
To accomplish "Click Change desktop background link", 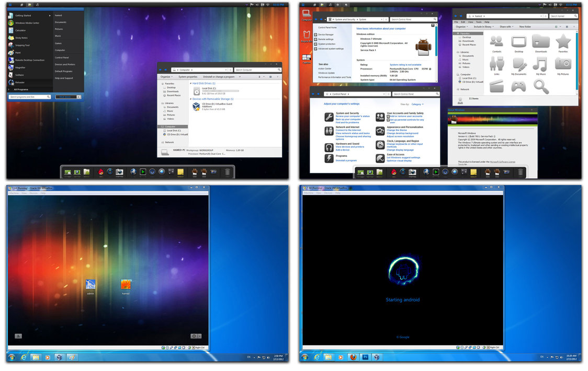I will point(402,133).
